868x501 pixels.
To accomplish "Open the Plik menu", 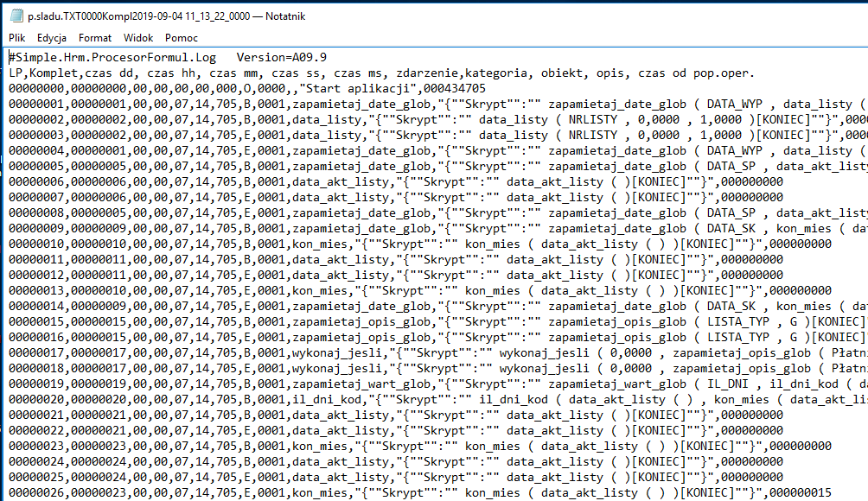I will click(17, 38).
